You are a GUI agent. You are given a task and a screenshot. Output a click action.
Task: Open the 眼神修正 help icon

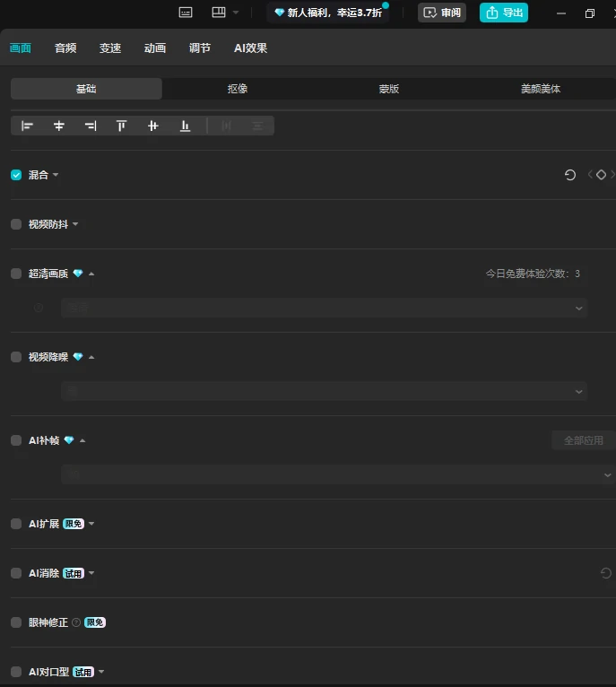click(76, 622)
